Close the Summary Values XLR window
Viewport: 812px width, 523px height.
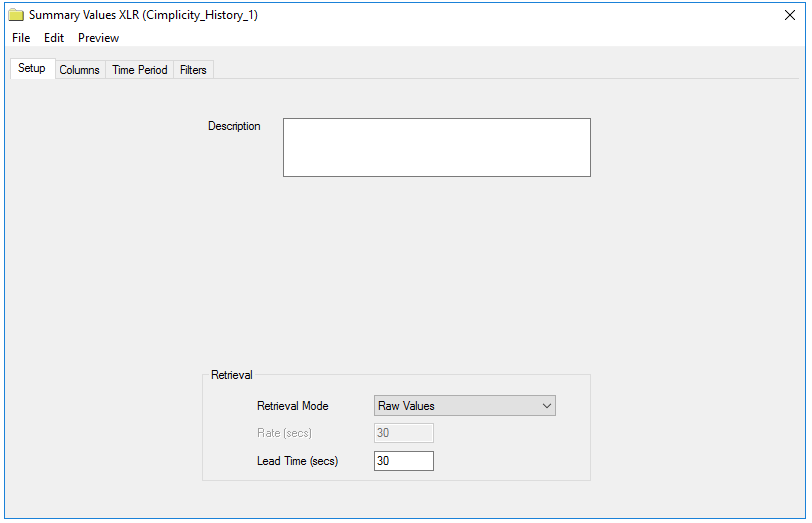pos(790,15)
